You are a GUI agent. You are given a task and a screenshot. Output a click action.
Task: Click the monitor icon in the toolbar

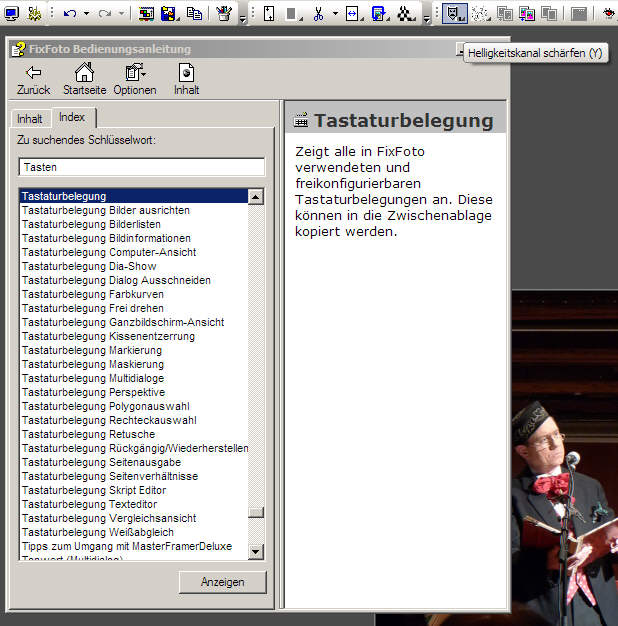[x=11, y=14]
